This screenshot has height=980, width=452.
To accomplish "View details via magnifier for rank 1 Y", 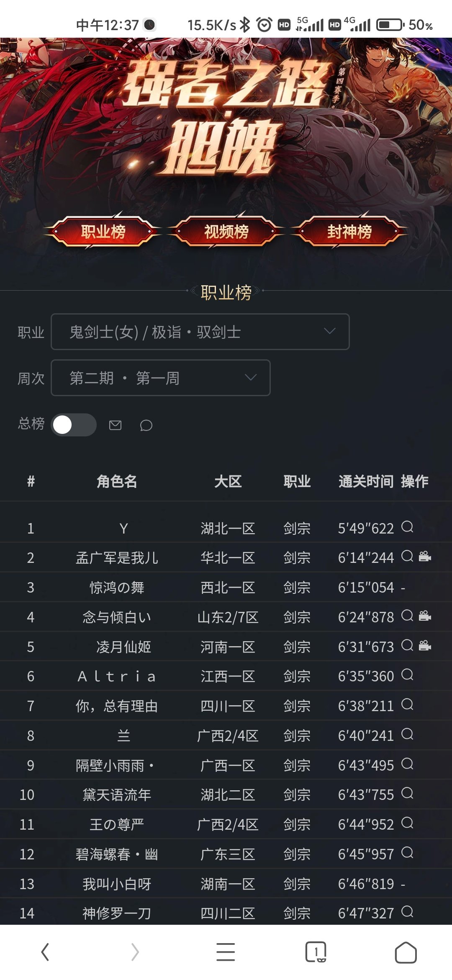I will pos(407,527).
